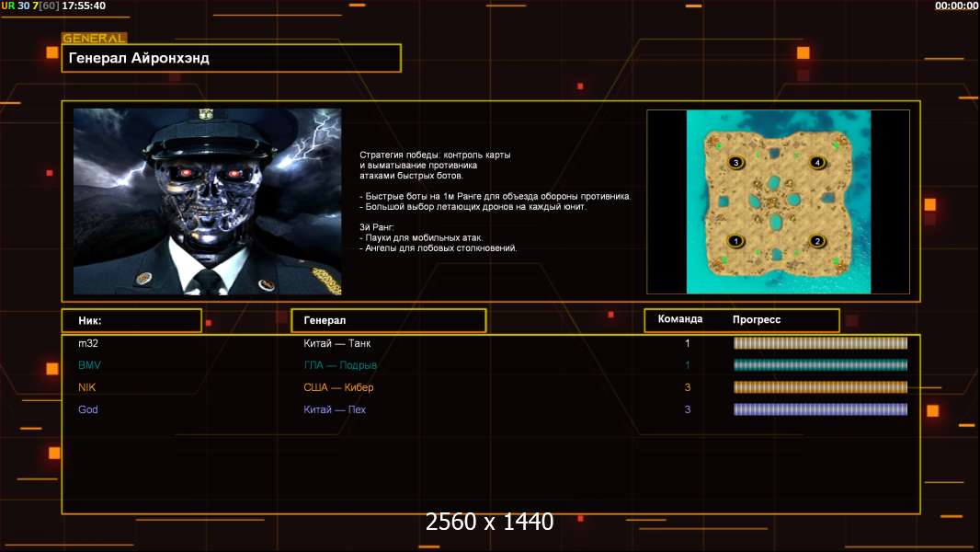Click start position 2 on map
This screenshot has width=980, height=552.
(x=817, y=241)
